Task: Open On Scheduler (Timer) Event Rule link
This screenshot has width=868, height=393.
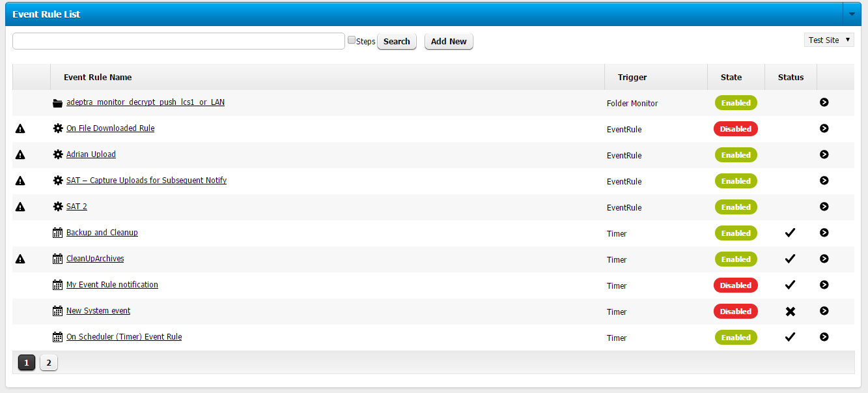Action: click(124, 337)
